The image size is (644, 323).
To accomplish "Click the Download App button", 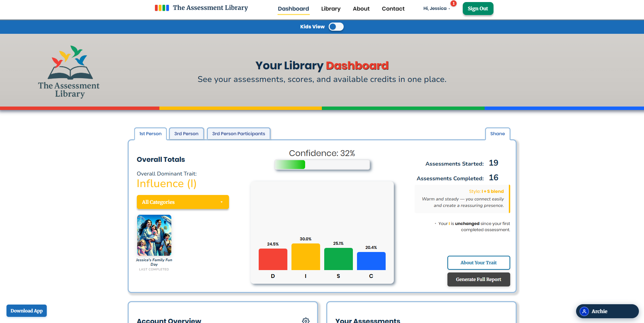I will pyautogui.click(x=27, y=311).
